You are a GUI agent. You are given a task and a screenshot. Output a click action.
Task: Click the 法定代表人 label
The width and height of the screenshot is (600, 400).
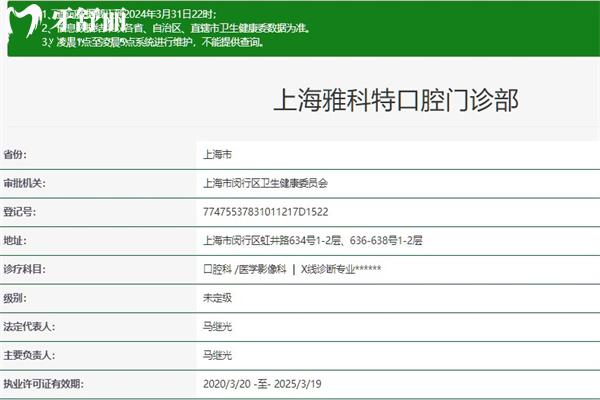(x=29, y=327)
